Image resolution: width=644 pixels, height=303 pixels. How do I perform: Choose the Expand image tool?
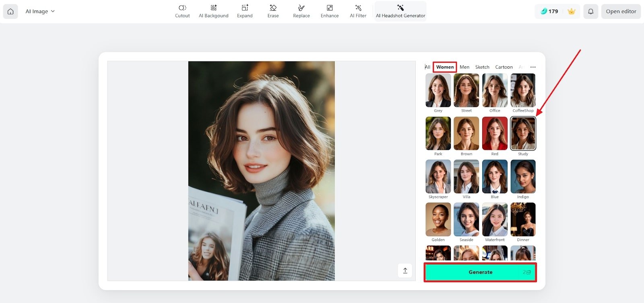point(245,11)
